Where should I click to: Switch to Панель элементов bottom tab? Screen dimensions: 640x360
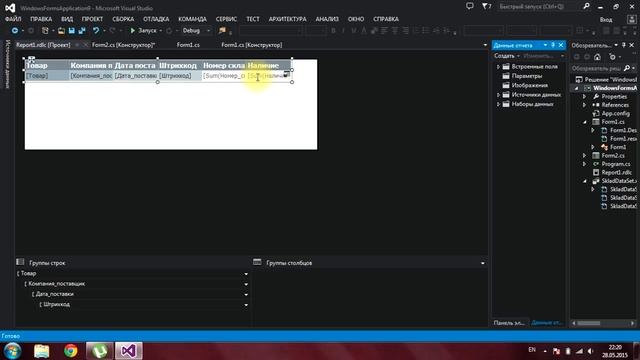[x=509, y=323]
